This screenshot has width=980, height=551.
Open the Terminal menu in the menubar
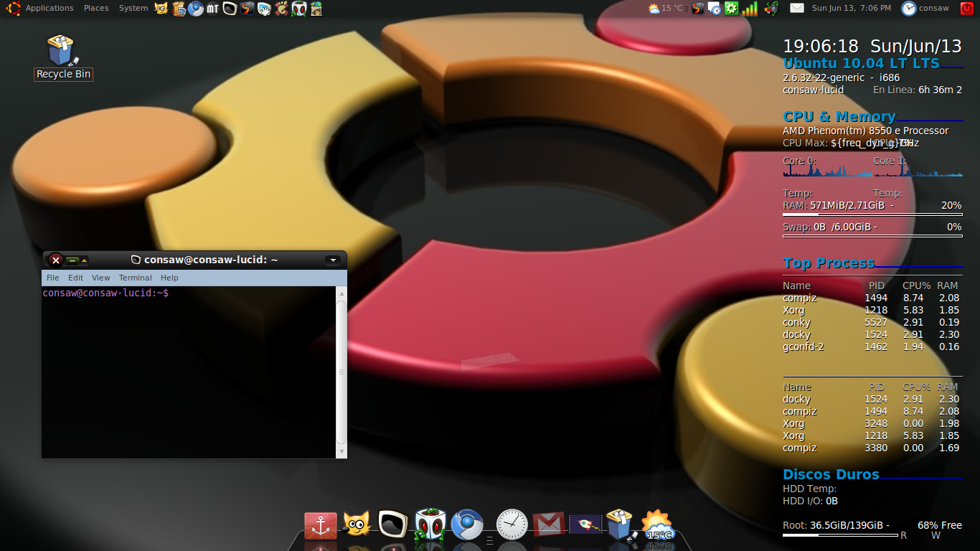[x=136, y=278]
